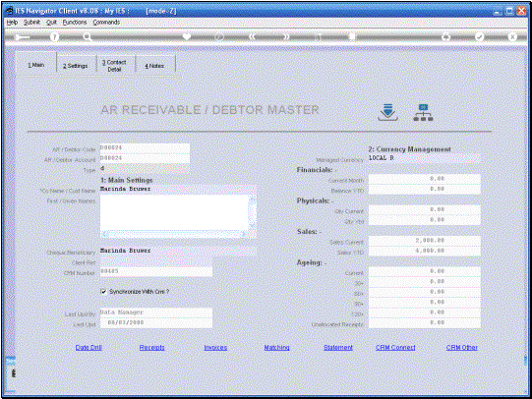This screenshot has width=532, height=399.
Task: Open the Receipts link
Action: coord(152,348)
